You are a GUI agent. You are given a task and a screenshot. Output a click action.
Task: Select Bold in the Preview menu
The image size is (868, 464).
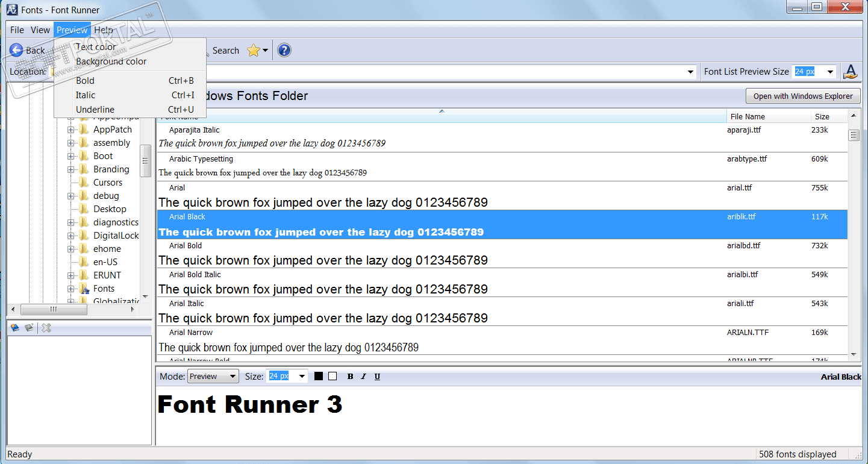[x=130, y=81]
